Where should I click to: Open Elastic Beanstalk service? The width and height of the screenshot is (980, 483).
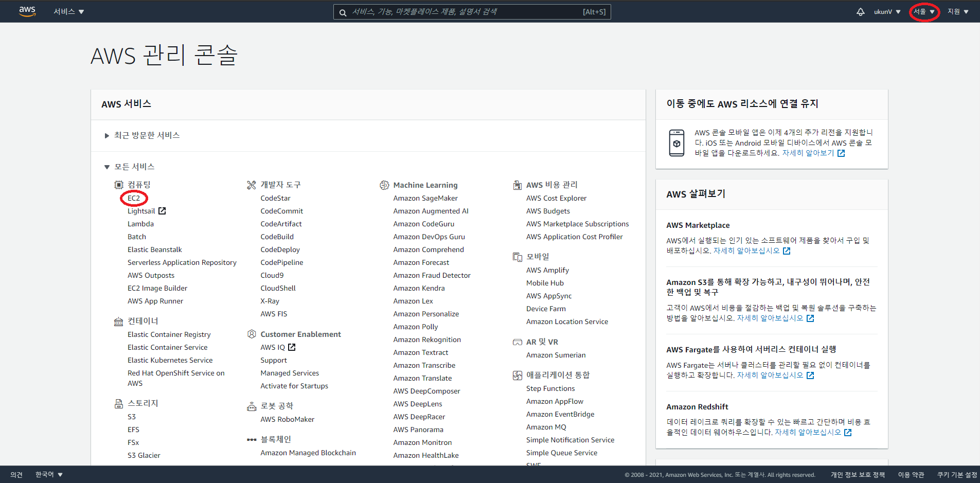(155, 249)
